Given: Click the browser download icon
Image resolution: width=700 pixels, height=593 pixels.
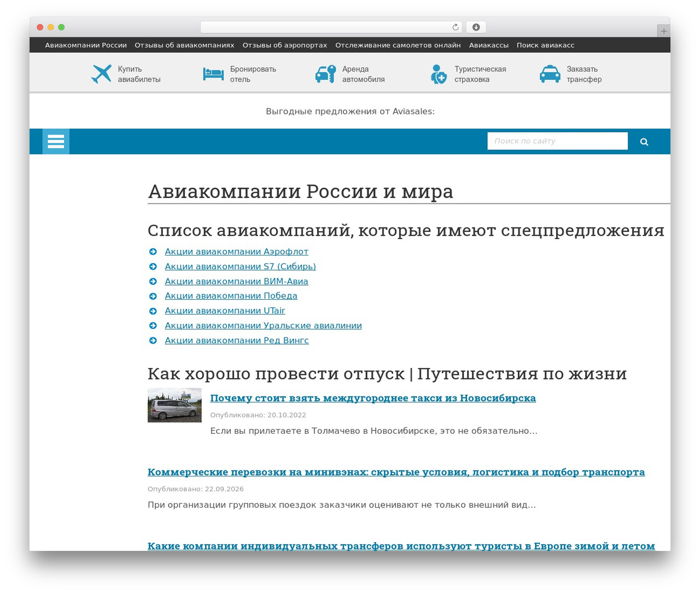Looking at the screenshot, I should (x=476, y=27).
